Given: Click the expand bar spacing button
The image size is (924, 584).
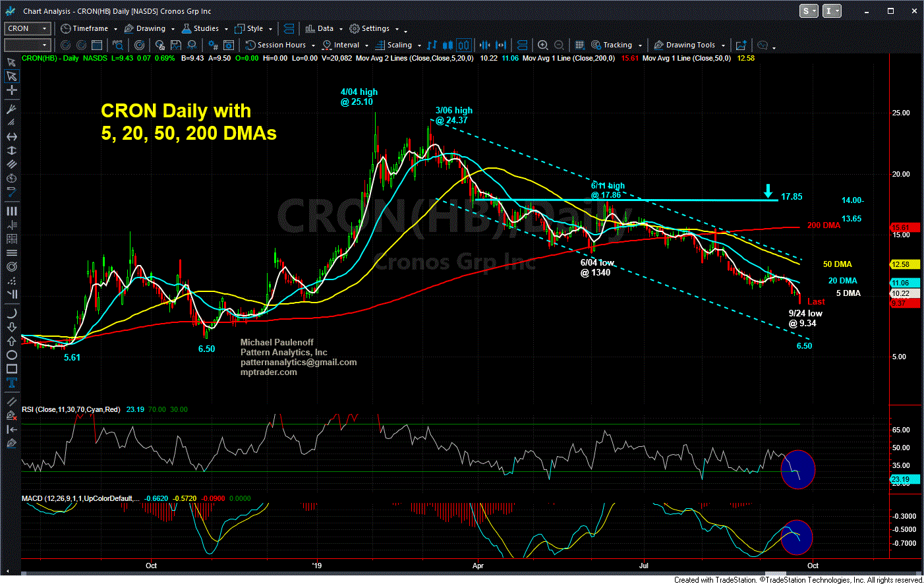Looking at the screenshot, I should click(501, 45).
